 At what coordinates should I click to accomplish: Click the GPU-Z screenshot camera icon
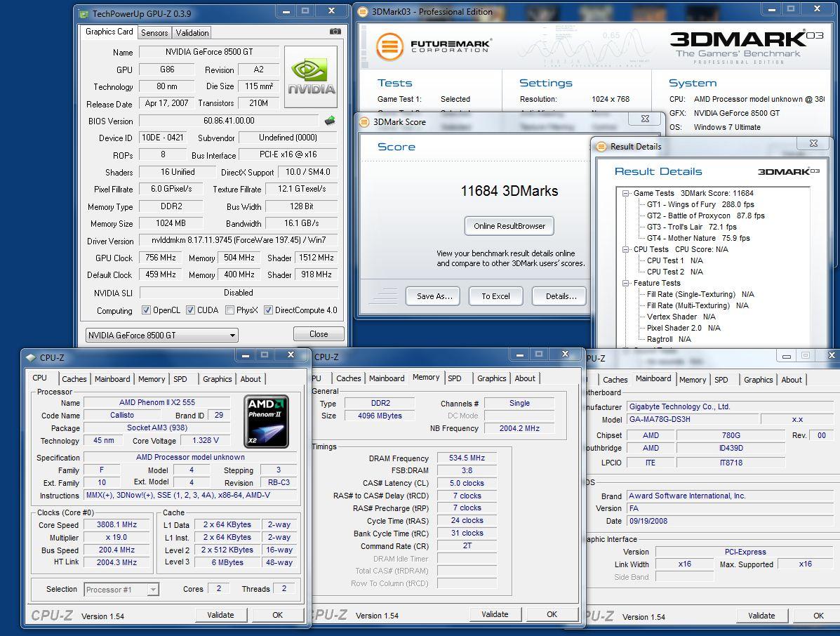coord(335,32)
